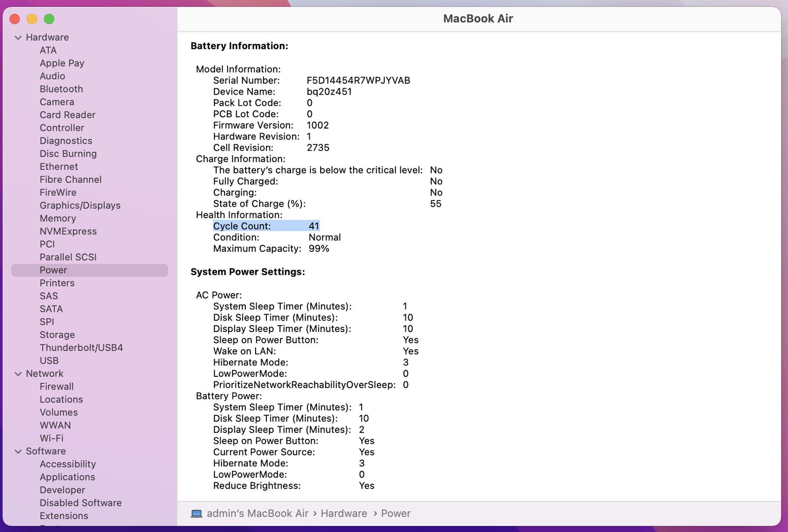Select Extensions in sidebar
Screen dimensions: 788x532
(x=64, y=516)
